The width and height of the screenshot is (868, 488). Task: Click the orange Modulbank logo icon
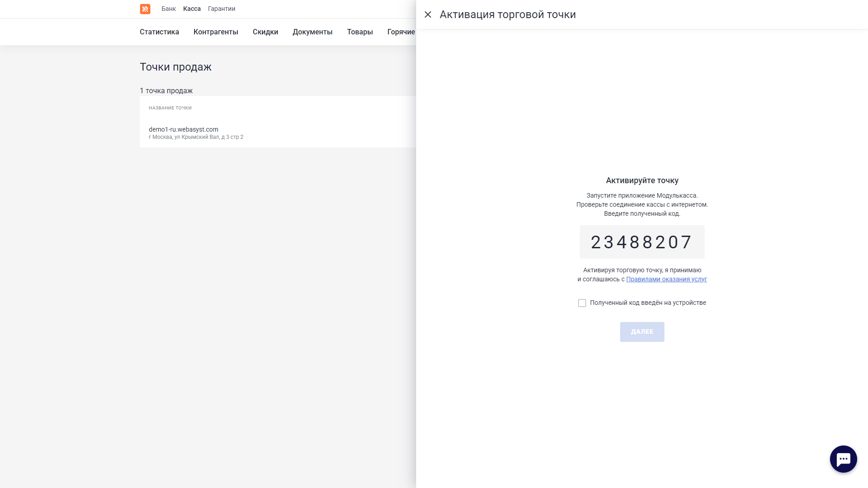tap(145, 9)
